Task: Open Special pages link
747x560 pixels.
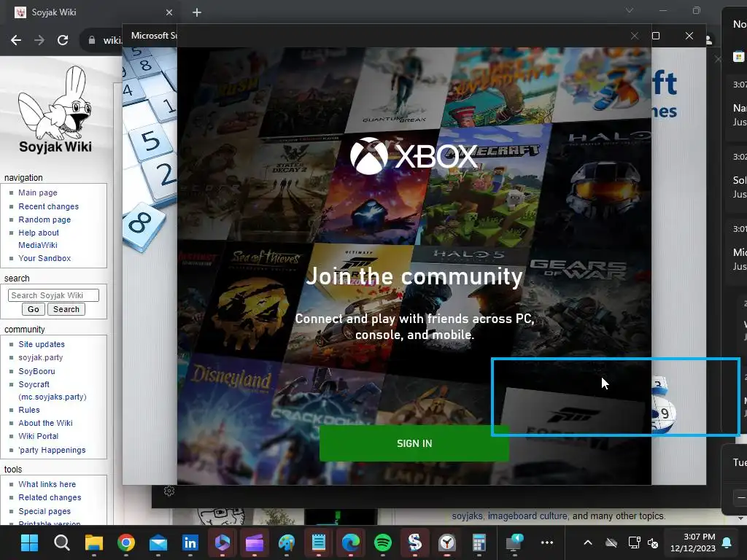Action: point(44,511)
